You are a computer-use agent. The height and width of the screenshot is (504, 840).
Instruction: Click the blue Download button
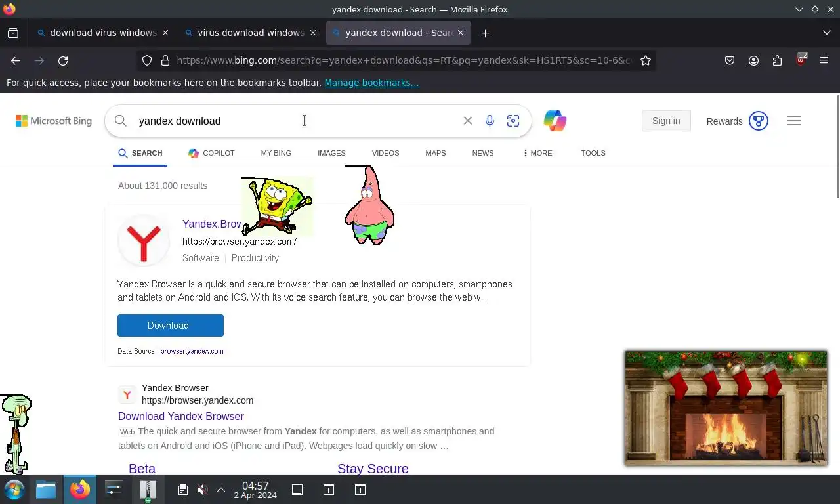pos(171,325)
